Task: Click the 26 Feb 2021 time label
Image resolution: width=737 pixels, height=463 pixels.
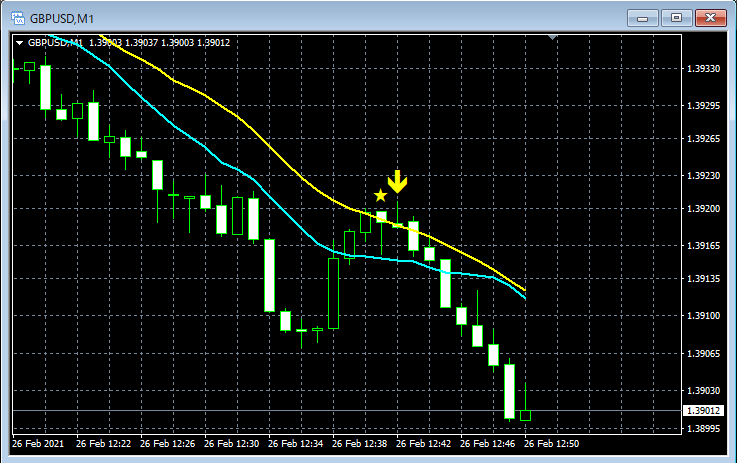Action: (38, 444)
